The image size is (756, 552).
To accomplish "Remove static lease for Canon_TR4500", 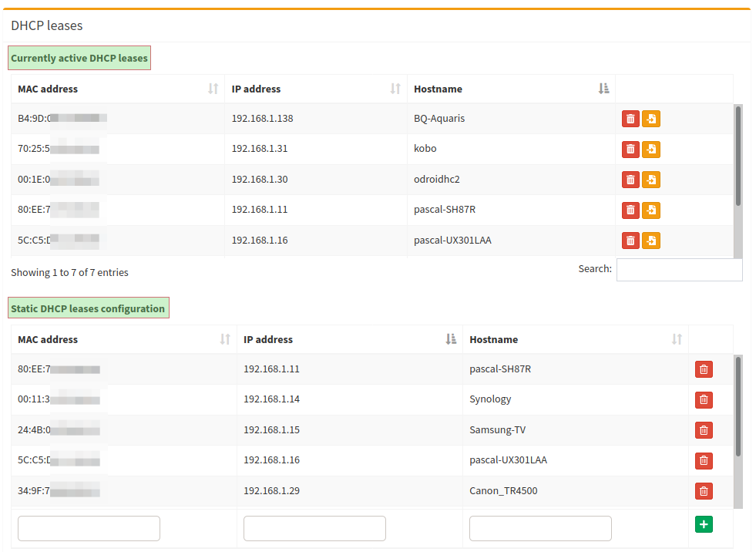I will (704, 491).
